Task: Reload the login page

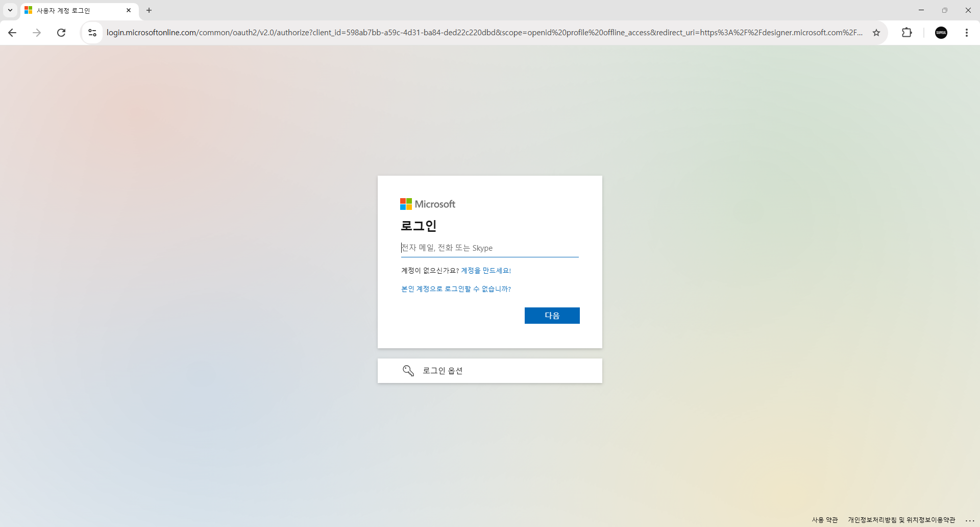Action: (x=61, y=33)
